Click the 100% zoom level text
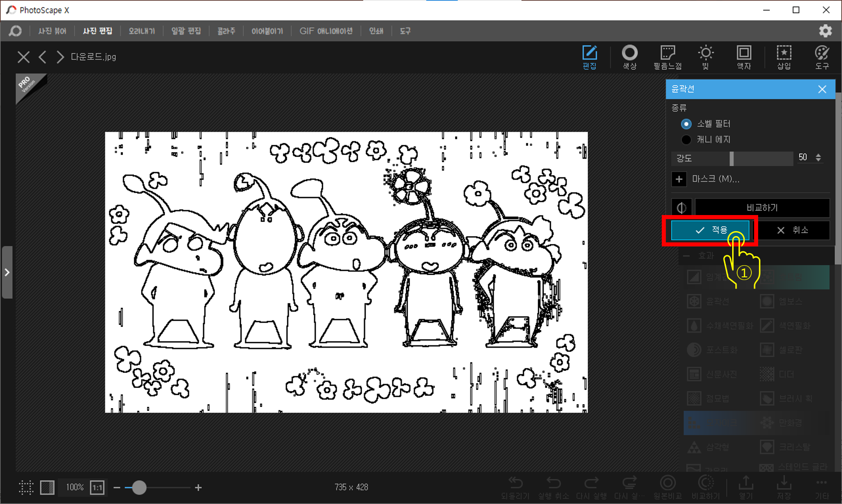The image size is (842, 504). [x=74, y=487]
